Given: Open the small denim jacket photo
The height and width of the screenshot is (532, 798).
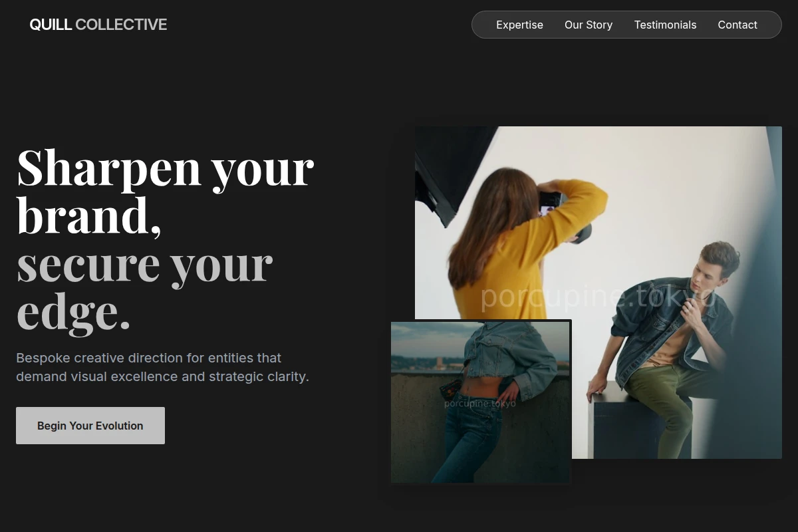Looking at the screenshot, I should click(481, 402).
